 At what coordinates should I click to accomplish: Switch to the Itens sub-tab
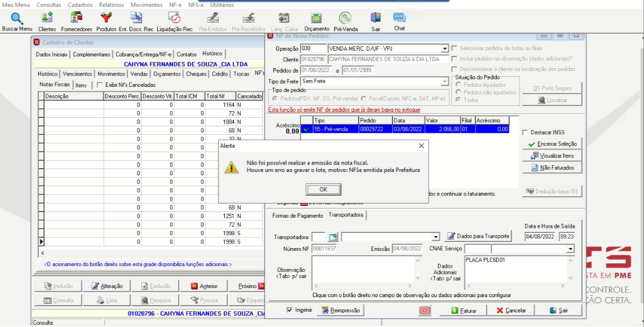(81, 85)
